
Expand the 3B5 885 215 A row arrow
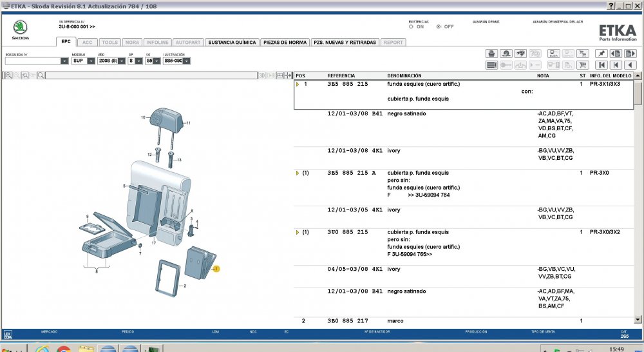(x=298, y=173)
